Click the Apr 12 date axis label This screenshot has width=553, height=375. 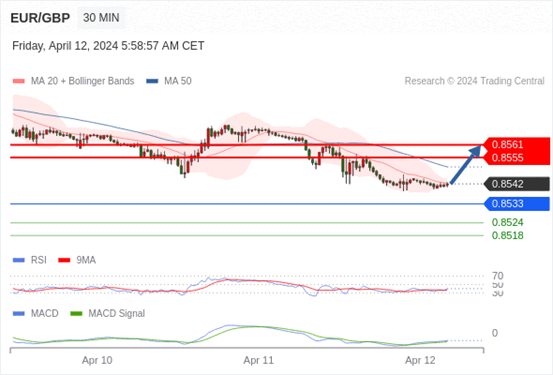420,361
